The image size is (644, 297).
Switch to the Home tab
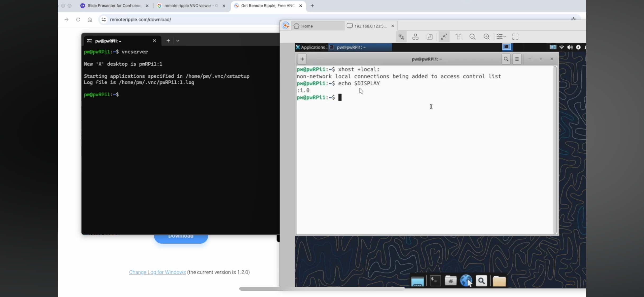[x=307, y=26]
